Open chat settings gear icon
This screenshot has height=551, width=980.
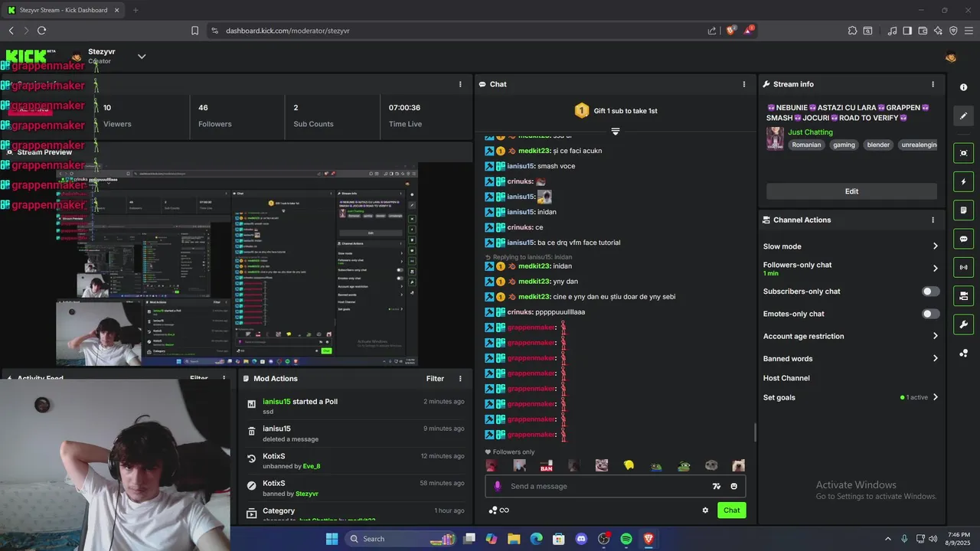[x=705, y=510]
